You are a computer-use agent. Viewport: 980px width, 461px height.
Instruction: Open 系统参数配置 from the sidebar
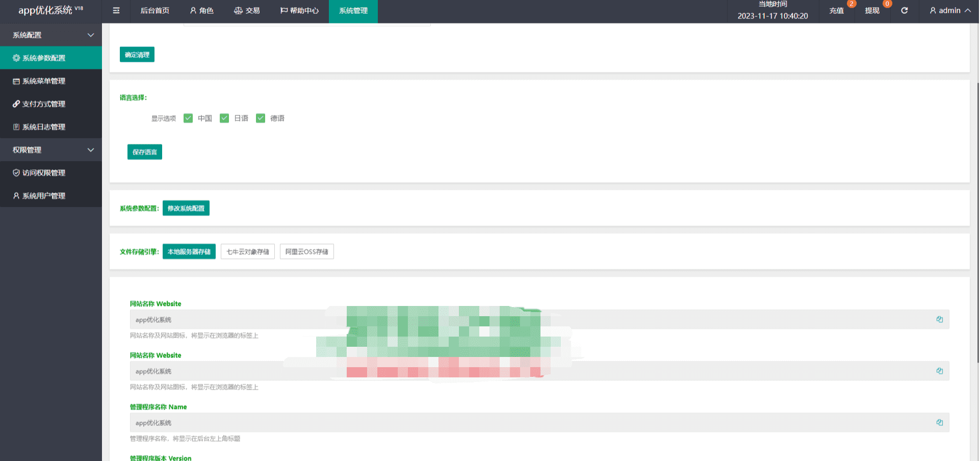pyautogui.click(x=44, y=58)
